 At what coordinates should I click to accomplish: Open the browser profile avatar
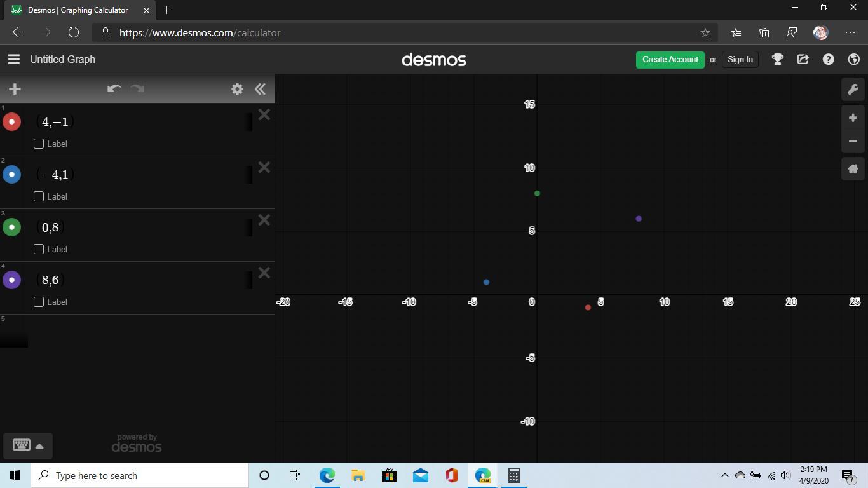tap(820, 32)
